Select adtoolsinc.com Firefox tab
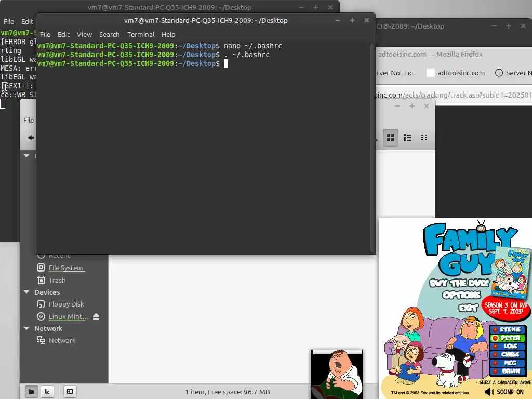The image size is (532, 399). pos(456,73)
